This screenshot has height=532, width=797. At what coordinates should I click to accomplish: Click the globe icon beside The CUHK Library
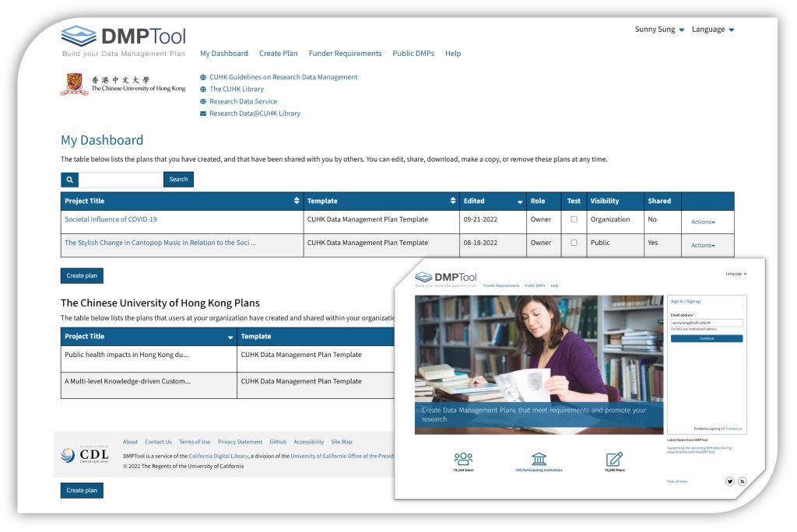[x=203, y=89]
